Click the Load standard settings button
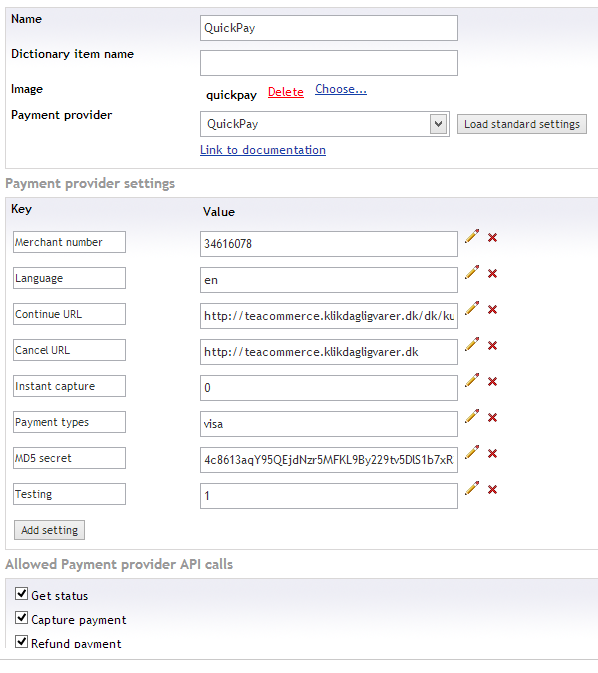 [x=522, y=124]
